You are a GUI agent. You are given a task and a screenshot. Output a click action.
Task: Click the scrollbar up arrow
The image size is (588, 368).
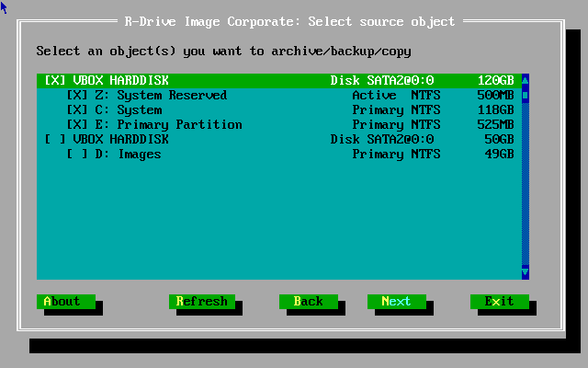525,80
